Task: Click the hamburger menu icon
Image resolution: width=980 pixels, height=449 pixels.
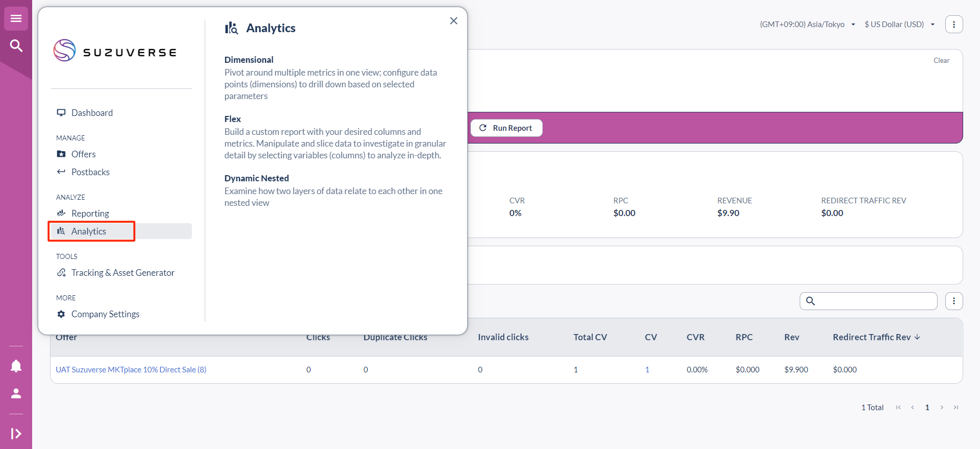Action: (16, 19)
